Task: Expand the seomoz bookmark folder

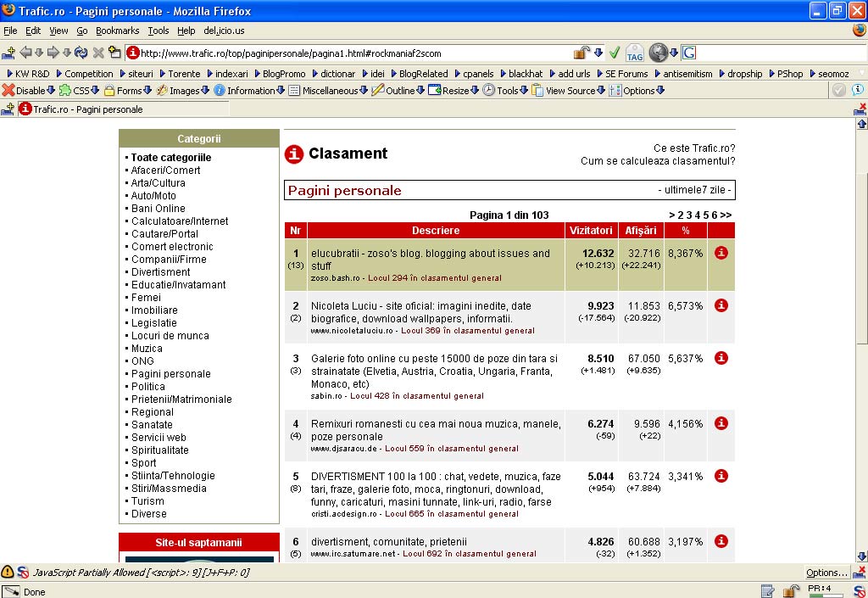Action: pos(829,74)
